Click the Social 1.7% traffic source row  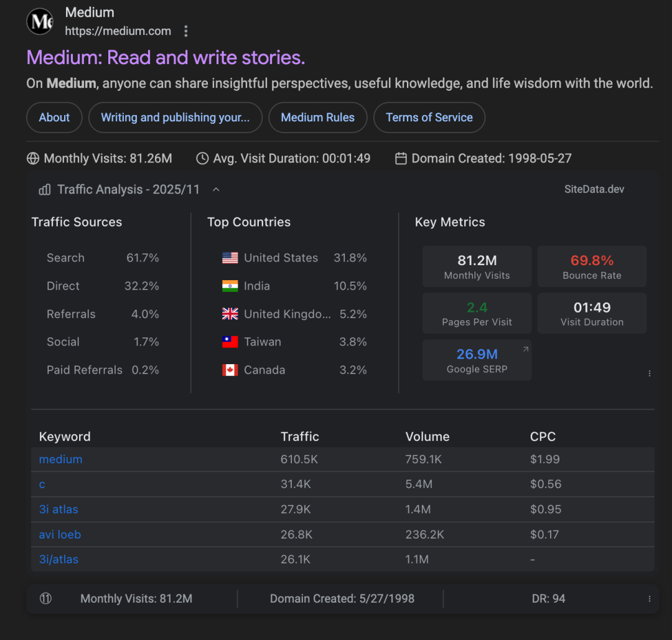[x=103, y=342]
